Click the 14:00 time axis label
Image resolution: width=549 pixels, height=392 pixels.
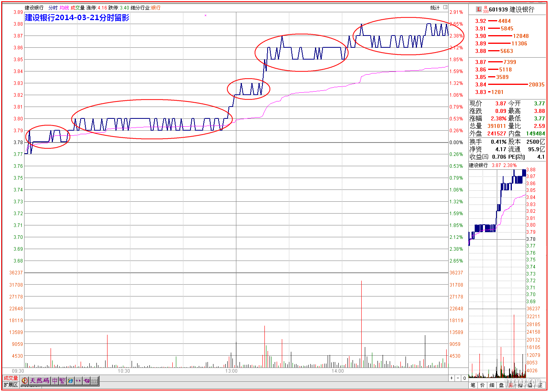[338, 371]
